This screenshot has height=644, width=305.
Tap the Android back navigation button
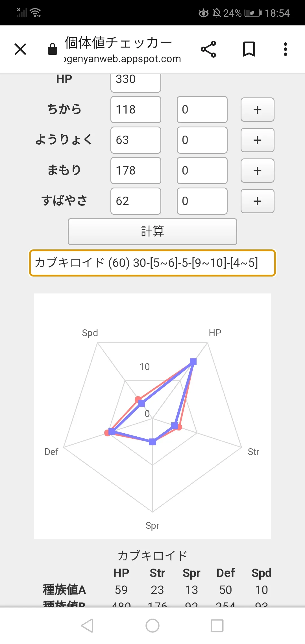(x=87, y=626)
